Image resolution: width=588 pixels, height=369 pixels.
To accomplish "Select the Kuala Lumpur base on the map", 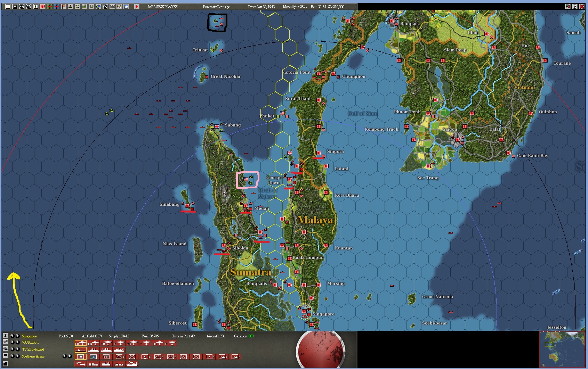I will [x=290, y=258].
